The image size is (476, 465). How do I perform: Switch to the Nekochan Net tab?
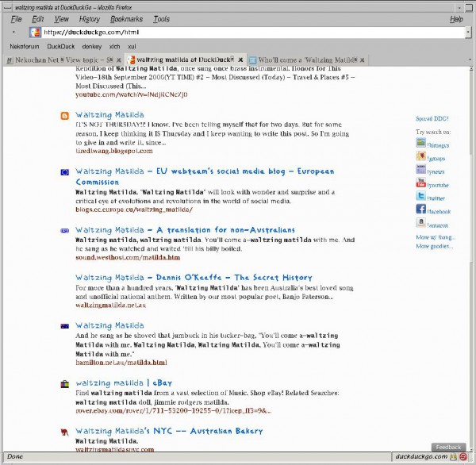[x=63, y=60]
